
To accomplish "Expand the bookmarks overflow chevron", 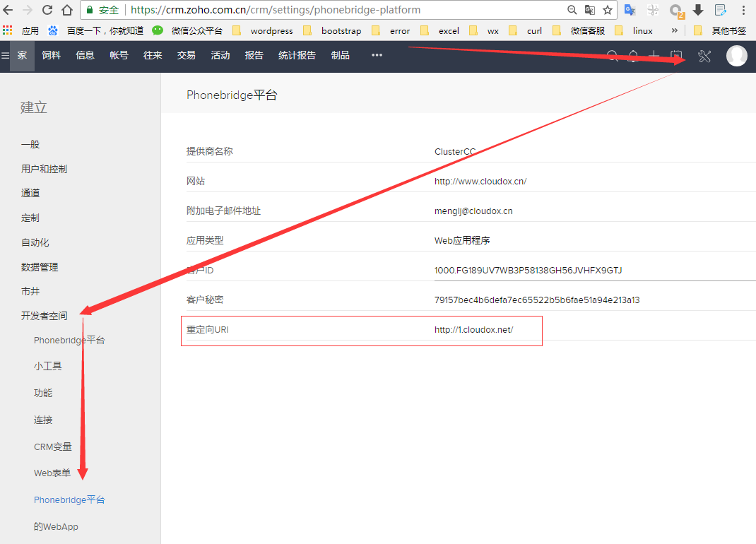I will point(674,30).
